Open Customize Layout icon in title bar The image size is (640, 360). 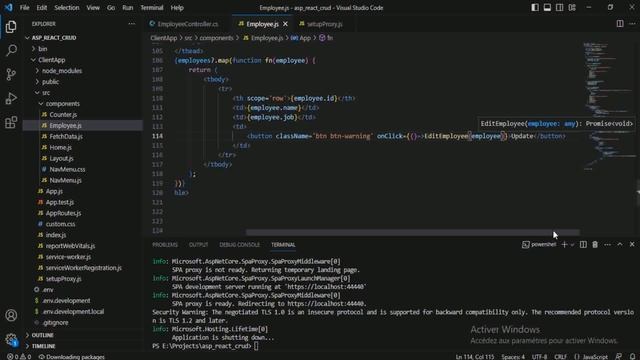572,7
